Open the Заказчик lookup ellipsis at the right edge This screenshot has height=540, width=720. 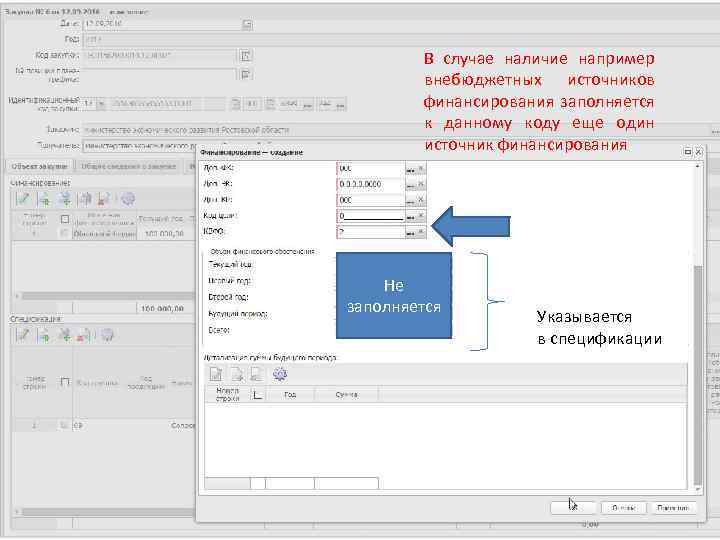click(x=715, y=130)
